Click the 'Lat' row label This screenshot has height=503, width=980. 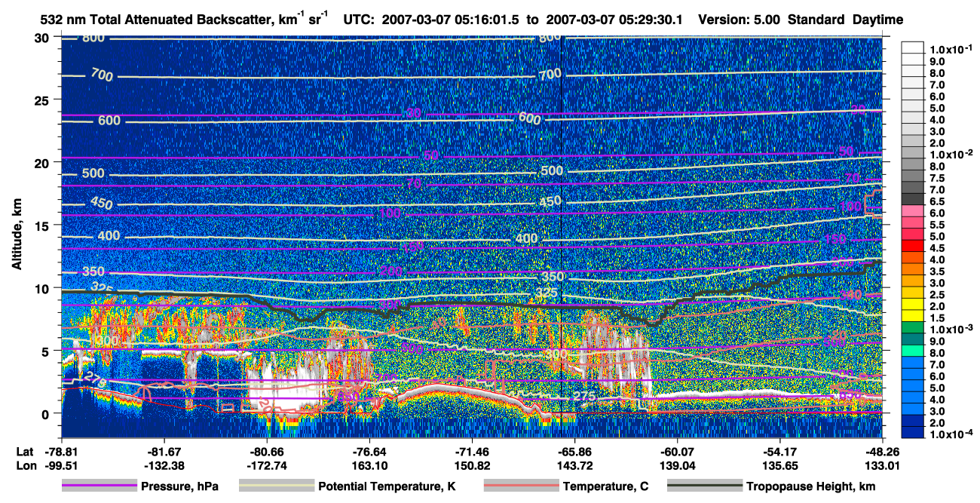pos(24,451)
